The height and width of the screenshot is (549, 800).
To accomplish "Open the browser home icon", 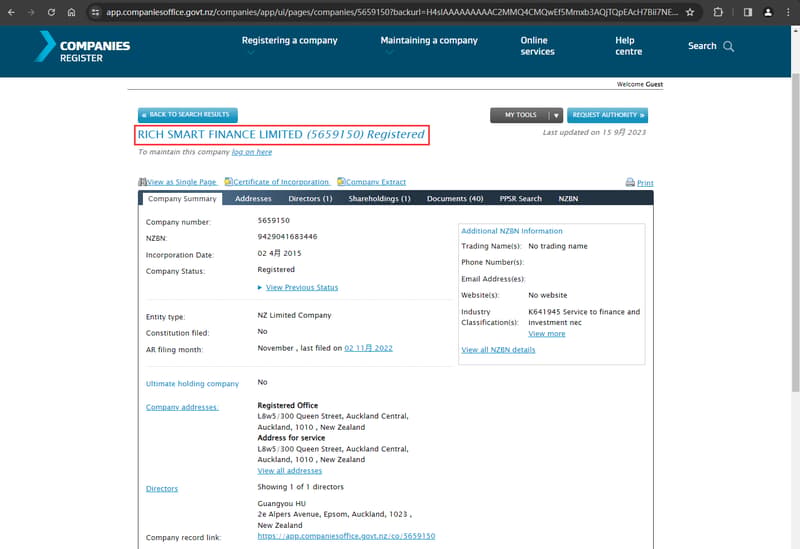I will 71,12.
